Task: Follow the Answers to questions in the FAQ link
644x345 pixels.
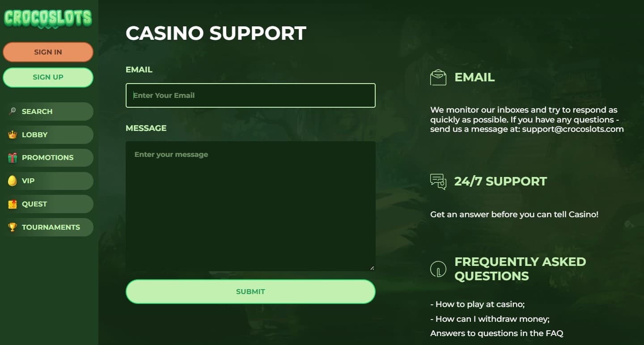Action: (496, 333)
